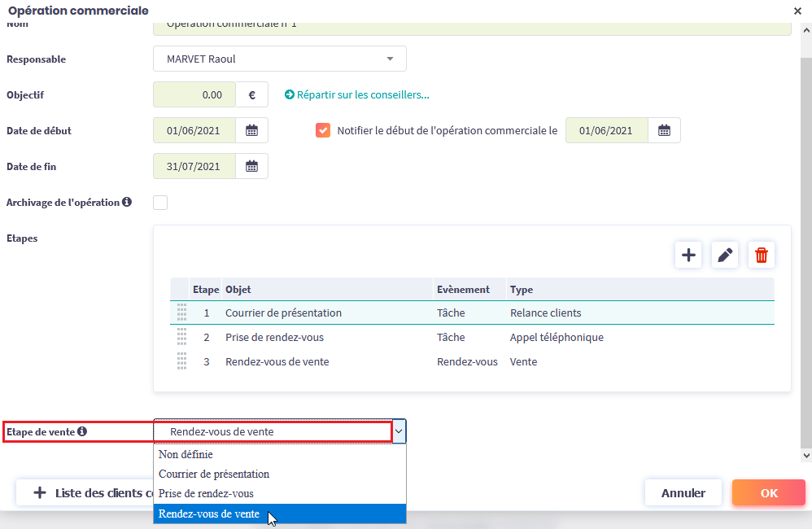Tick the Archivage de l'opération checkbox

click(x=160, y=202)
